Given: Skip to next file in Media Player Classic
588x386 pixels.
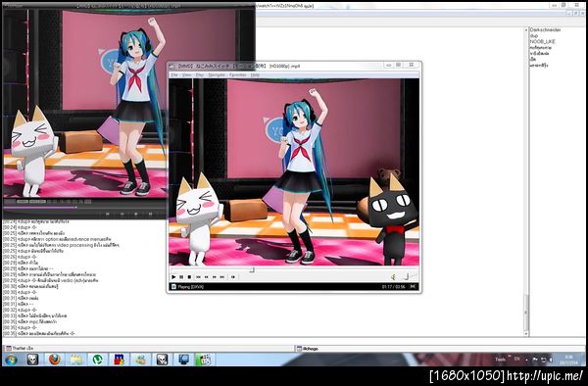Looking at the screenshot, I should (x=222, y=277).
